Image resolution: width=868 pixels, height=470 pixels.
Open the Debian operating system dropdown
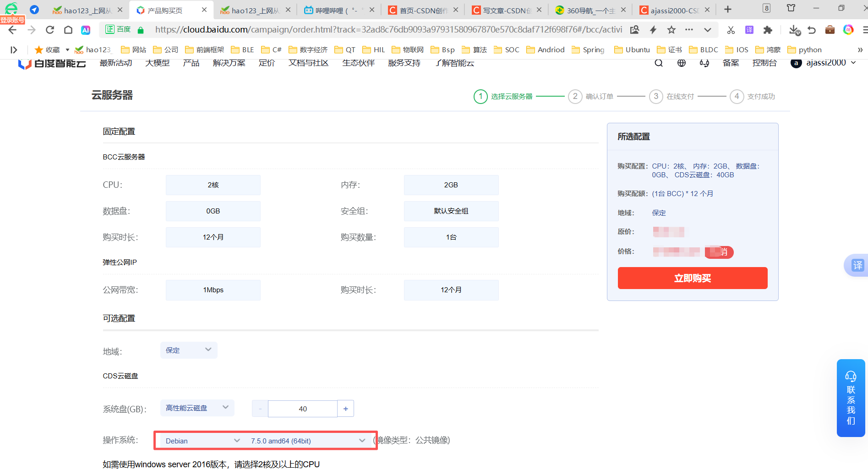[x=202, y=441]
